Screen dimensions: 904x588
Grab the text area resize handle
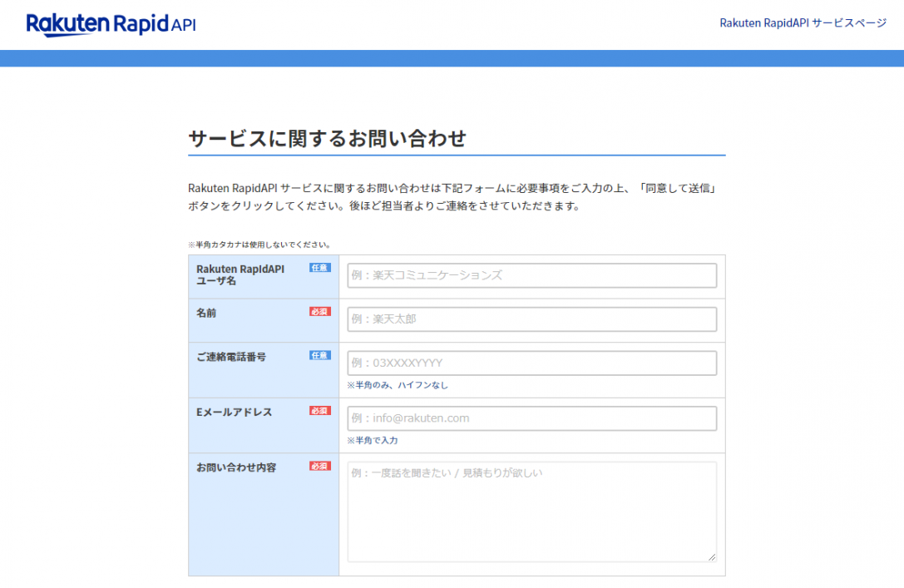(712, 557)
